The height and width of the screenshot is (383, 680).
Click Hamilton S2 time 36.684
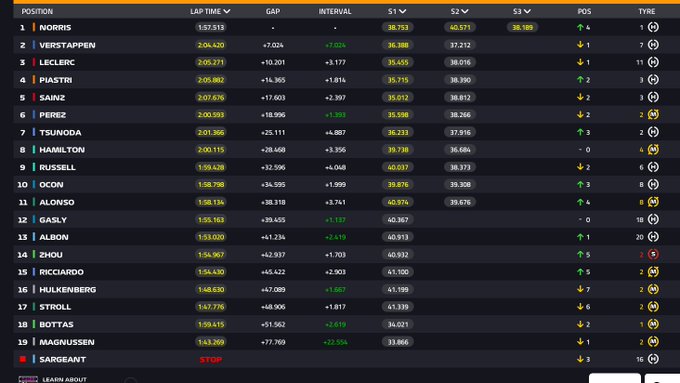[460, 150]
